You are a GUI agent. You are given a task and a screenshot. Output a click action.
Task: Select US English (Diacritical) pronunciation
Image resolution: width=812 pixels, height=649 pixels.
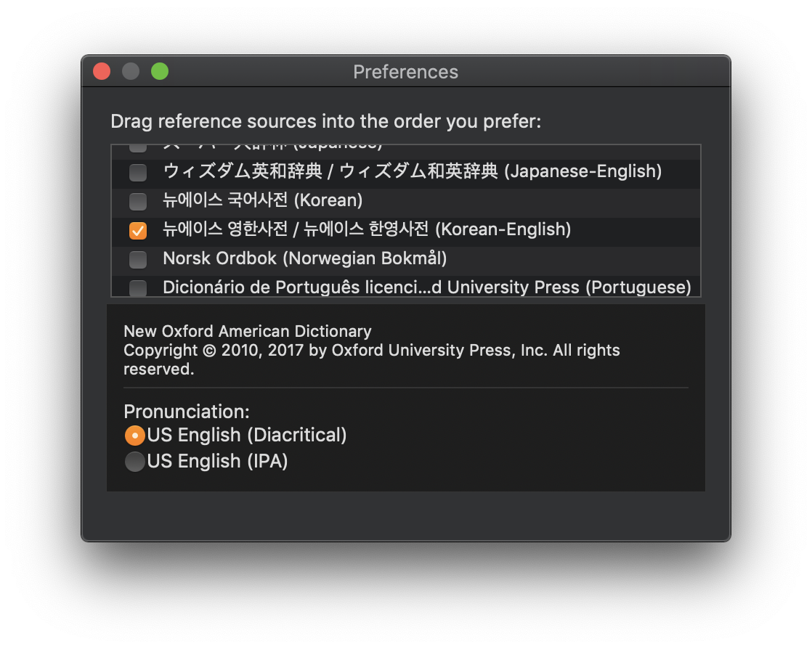[134, 436]
